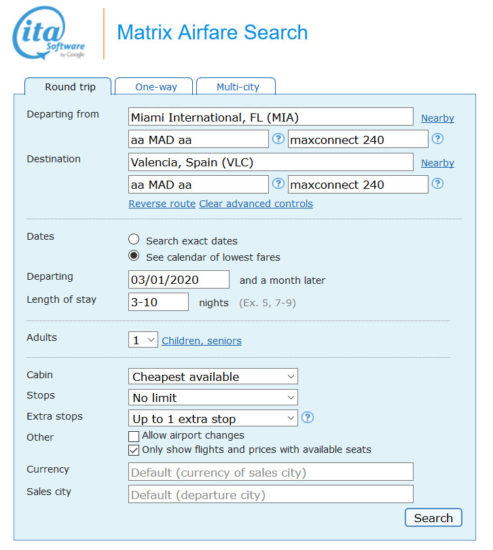Screen dimensions: 493x550
Task: Click the Reverse route link
Action: click(162, 204)
